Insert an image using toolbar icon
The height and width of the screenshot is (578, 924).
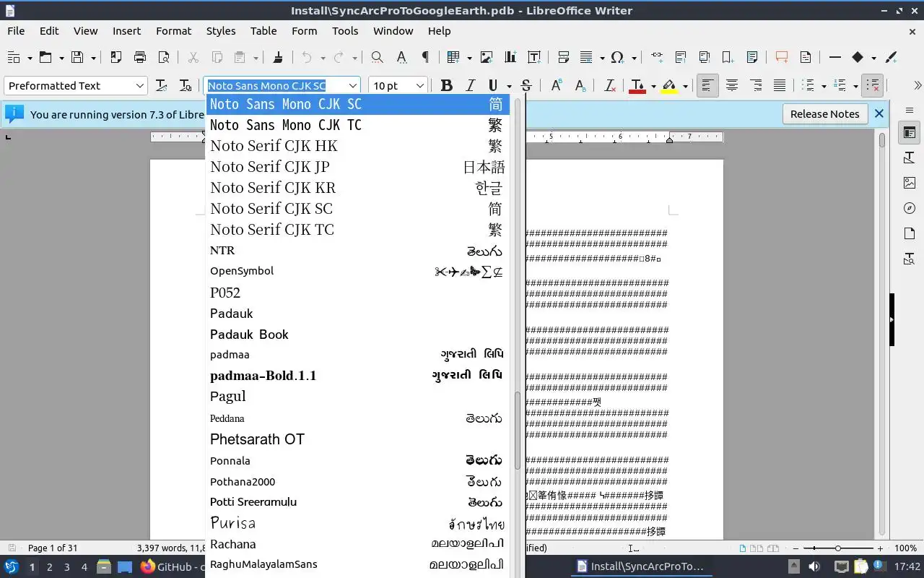(487, 57)
